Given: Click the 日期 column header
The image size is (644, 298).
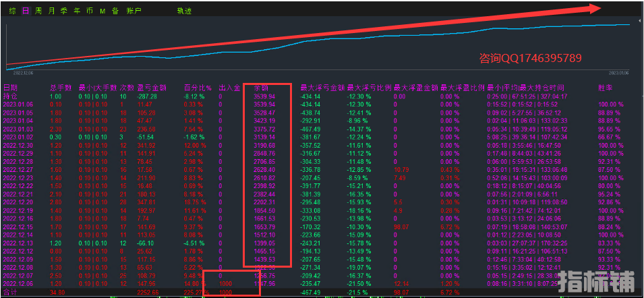Looking at the screenshot, I should (11, 88).
